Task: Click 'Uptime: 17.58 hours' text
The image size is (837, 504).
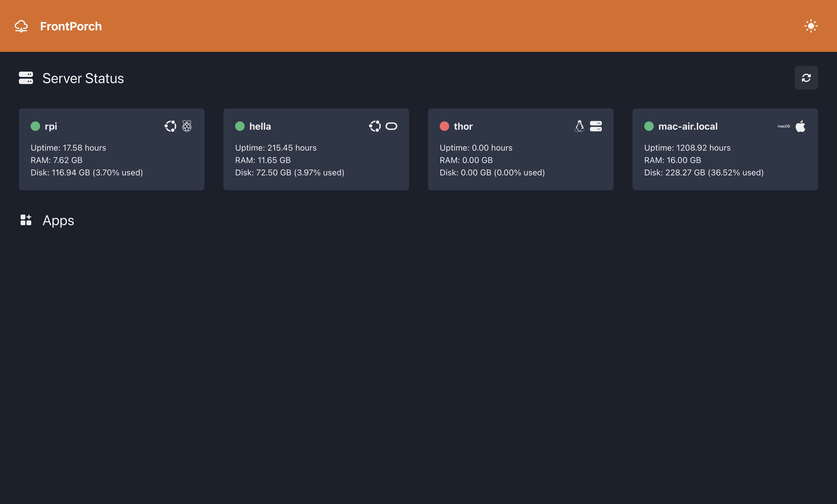Action: click(68, 148)
